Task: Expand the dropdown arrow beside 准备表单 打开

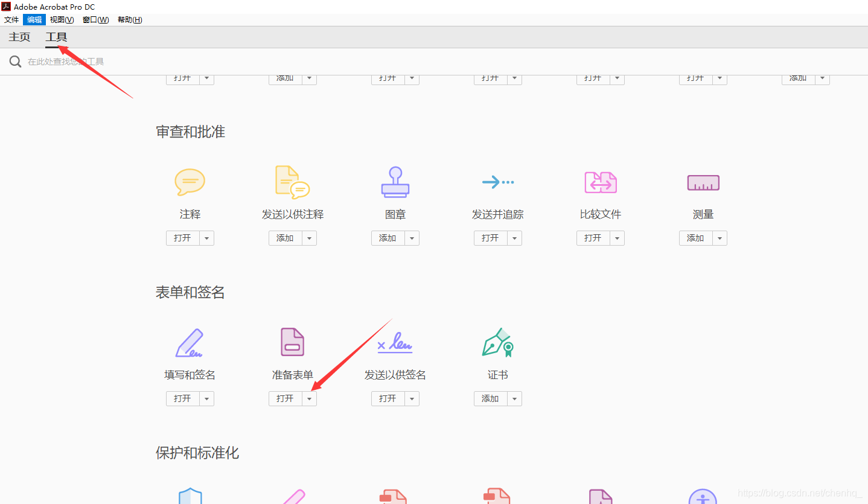Action: [310, 398]
